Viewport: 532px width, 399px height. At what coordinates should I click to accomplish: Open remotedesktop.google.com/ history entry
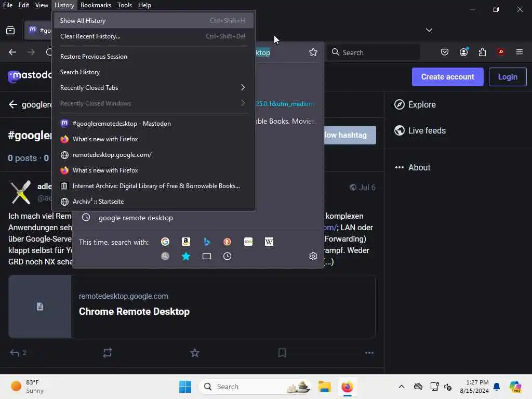pyautogui.click(x=153, y=155)
